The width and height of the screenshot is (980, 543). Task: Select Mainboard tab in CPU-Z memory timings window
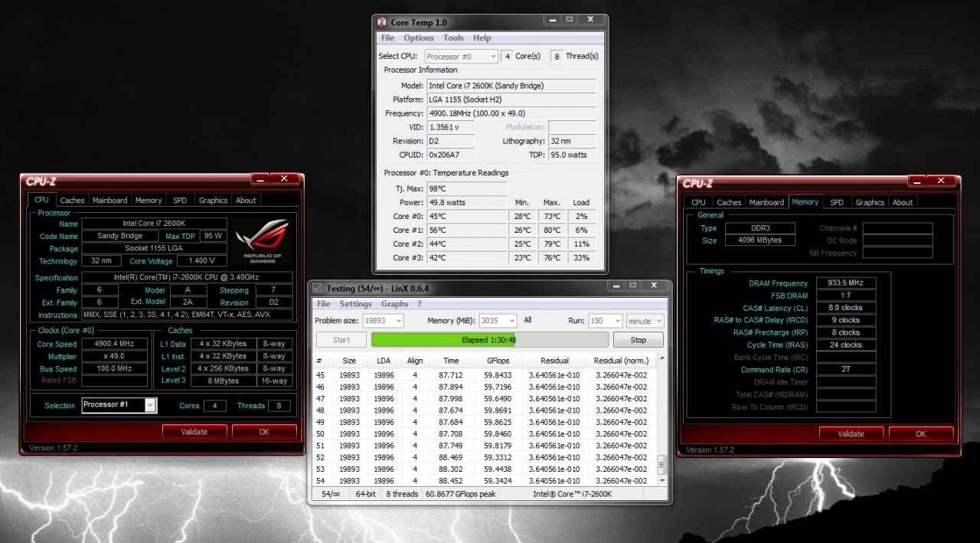pos(766,203)
